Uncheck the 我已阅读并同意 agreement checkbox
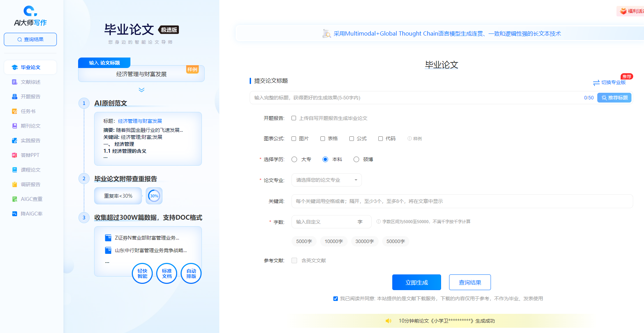 coord(335,298)
